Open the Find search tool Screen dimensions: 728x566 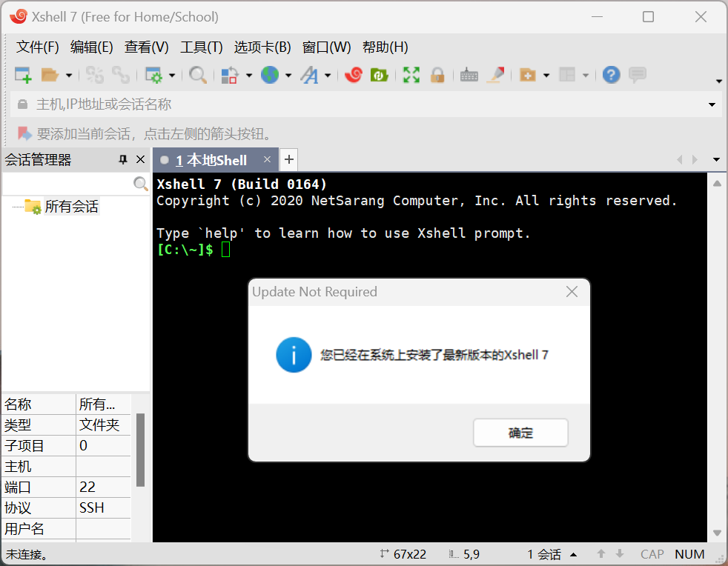point(198,74)
